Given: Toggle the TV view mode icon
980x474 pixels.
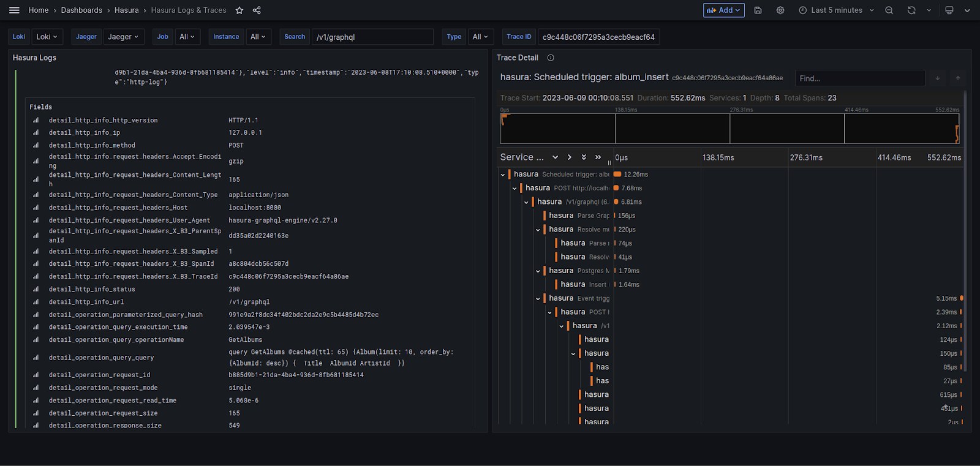Looking at the screenshot, I should tap(949, 10).
